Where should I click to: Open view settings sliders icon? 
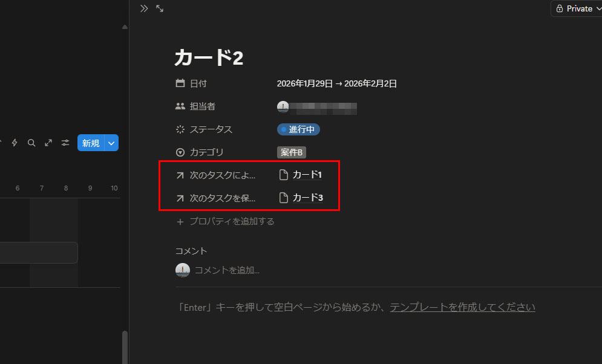pyautogui.click(x=65, y=143)
